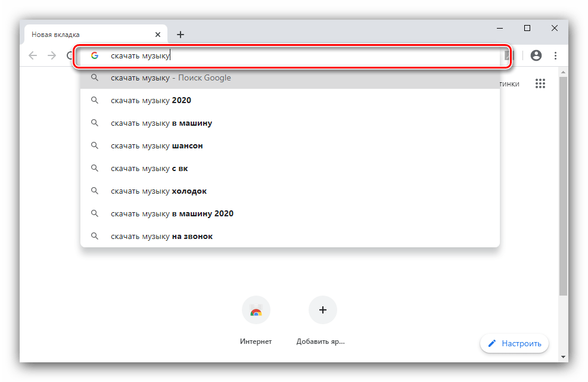Click the vertical scrollbar thumb
The image size is (588, 382).
pyautogui.click(x=563, y=186)
